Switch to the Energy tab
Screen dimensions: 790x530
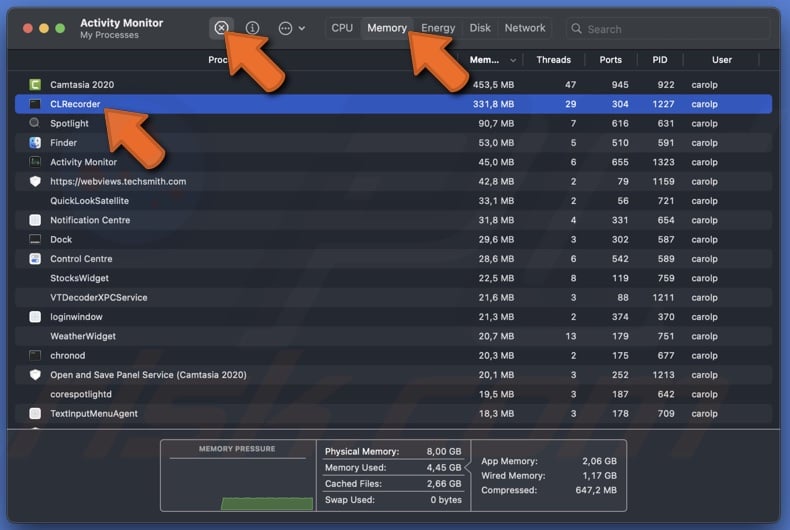[438, 28]
